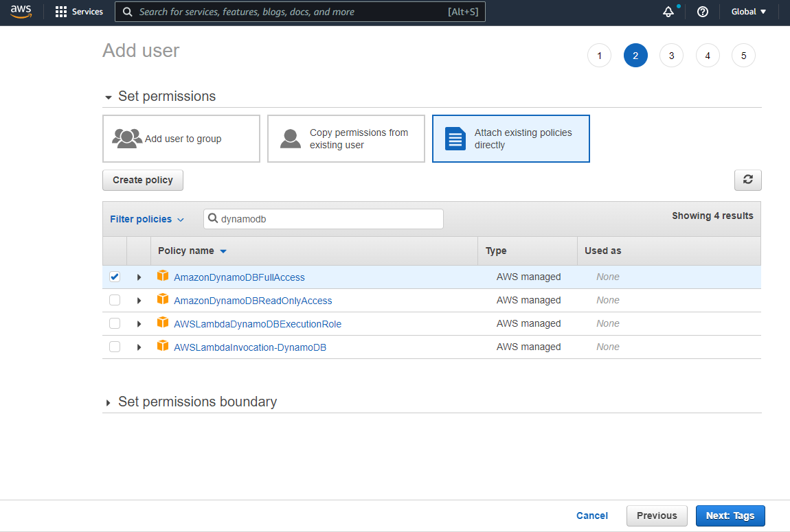The height and width of the screenshot is (532, 790).
Task: Open the AmazonDynamoDBReadOnlyAccess policy link
Action: [253, 301]
